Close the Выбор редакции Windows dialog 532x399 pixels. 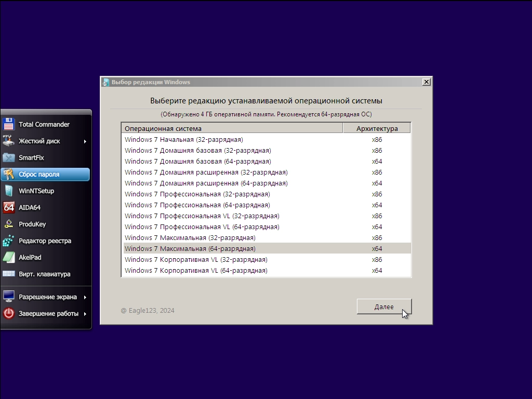pyautogui.click(x=426, y=82)
